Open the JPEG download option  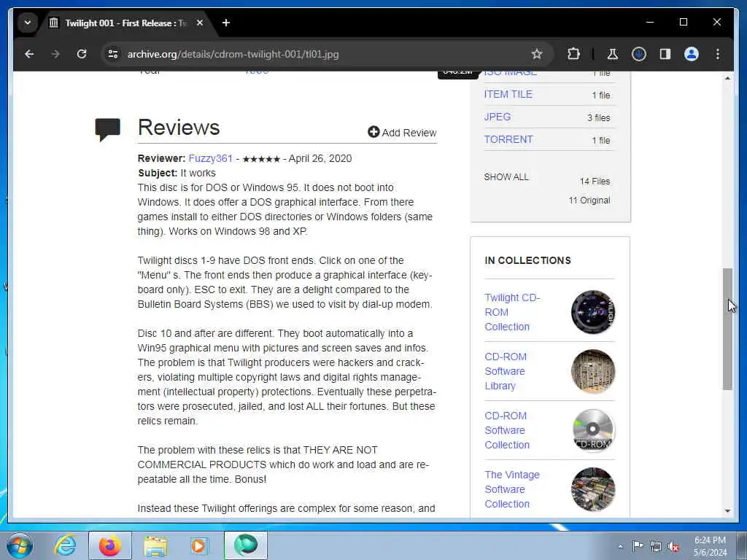click(x=498, y=117)
